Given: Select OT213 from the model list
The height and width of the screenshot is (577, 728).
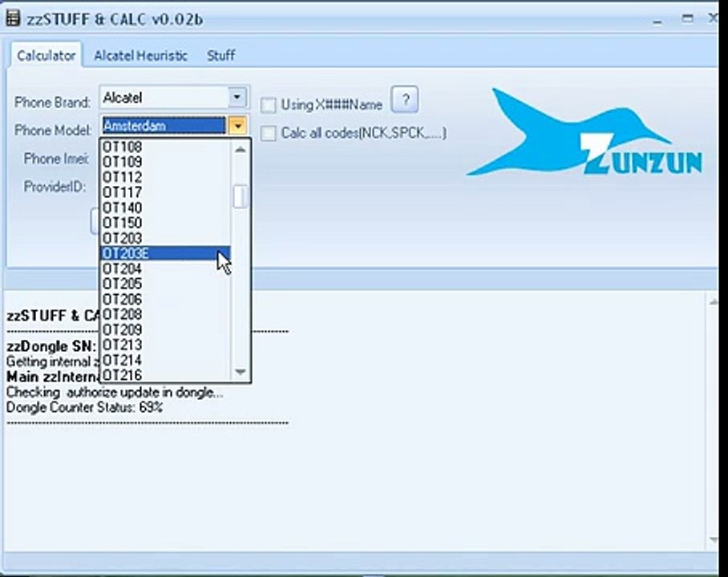Looking at the screenshot, I should (165, 345).
